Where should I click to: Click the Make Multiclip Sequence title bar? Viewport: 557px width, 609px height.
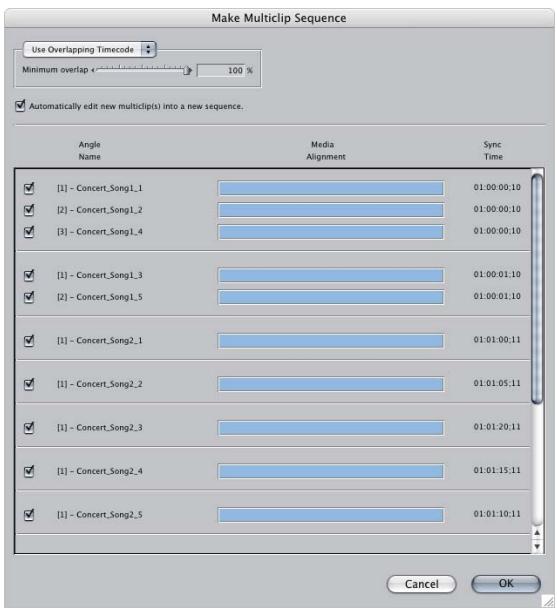point(279,18)
